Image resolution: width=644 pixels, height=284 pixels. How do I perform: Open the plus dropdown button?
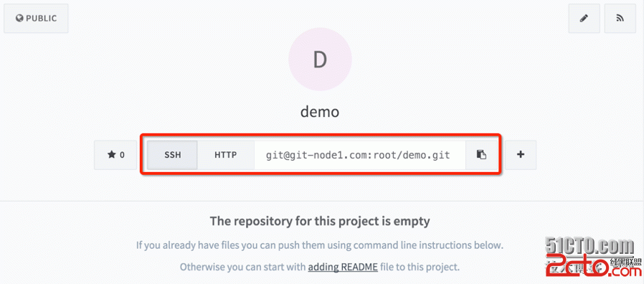tap(521, 155)
